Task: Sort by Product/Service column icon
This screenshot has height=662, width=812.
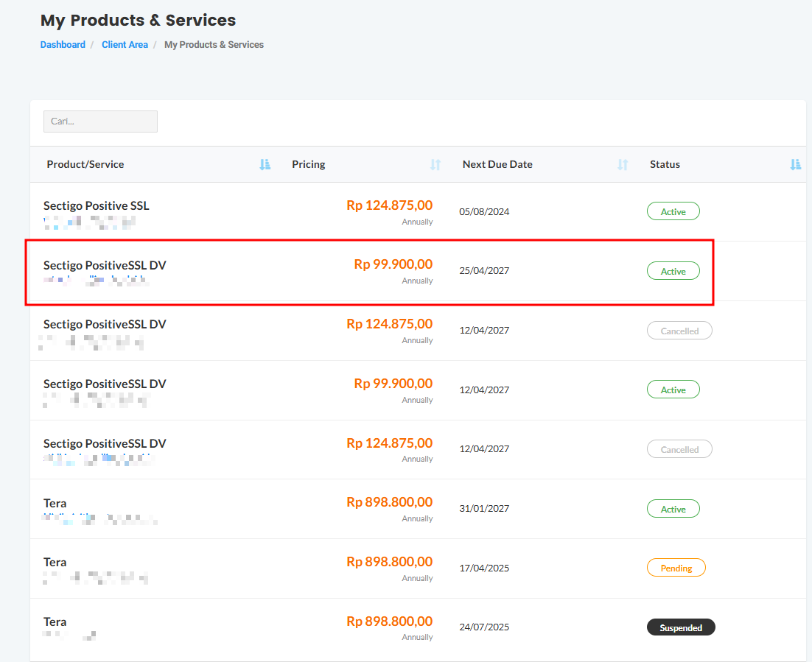Action: tap(265, 165)
